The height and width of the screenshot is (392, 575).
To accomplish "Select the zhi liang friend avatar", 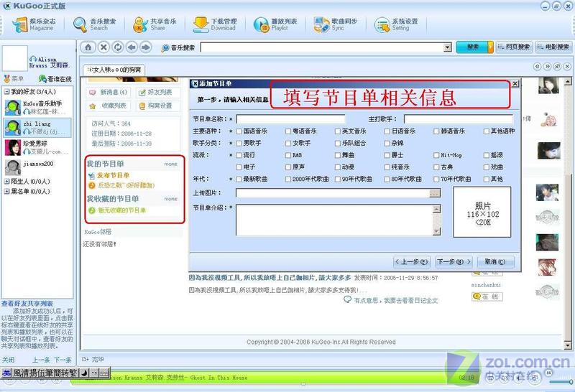I will (13, 127).
